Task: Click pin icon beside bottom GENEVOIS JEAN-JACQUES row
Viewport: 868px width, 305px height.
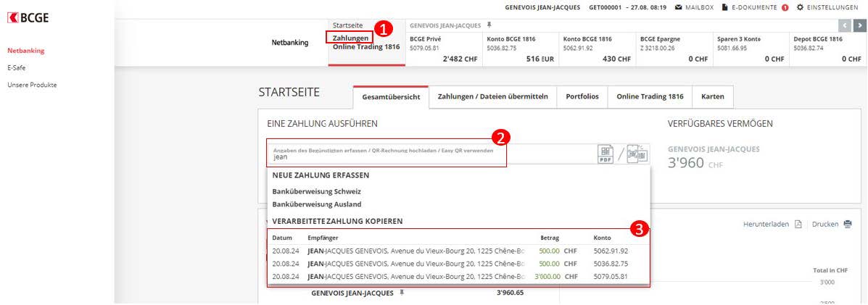Action: click(x=402, y=292)
